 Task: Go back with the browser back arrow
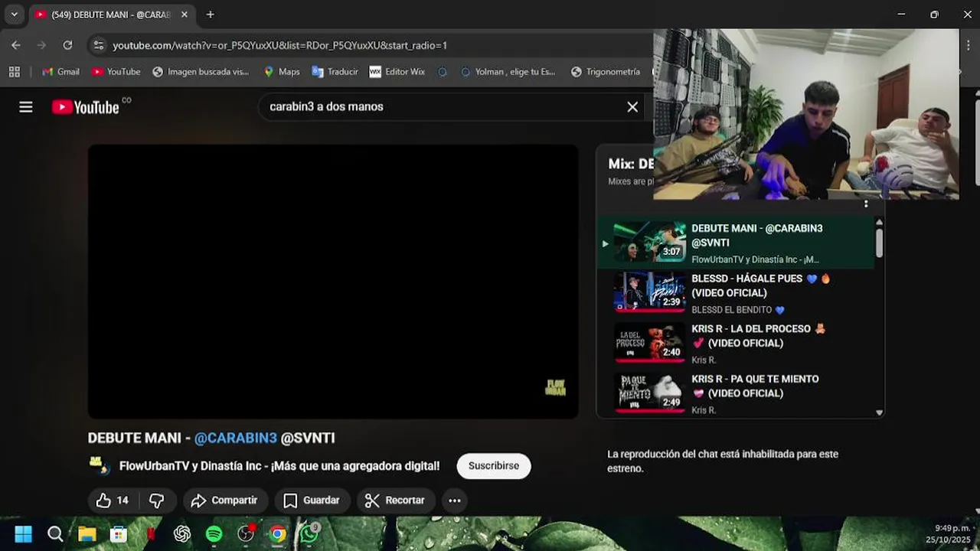pyautogui.click(x=16, y=45)
